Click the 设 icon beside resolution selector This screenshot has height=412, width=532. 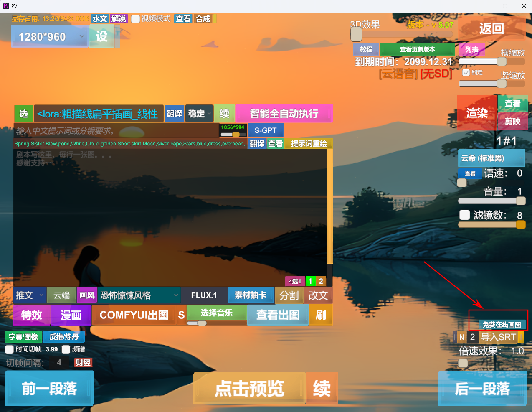click(x=101, y=37)
